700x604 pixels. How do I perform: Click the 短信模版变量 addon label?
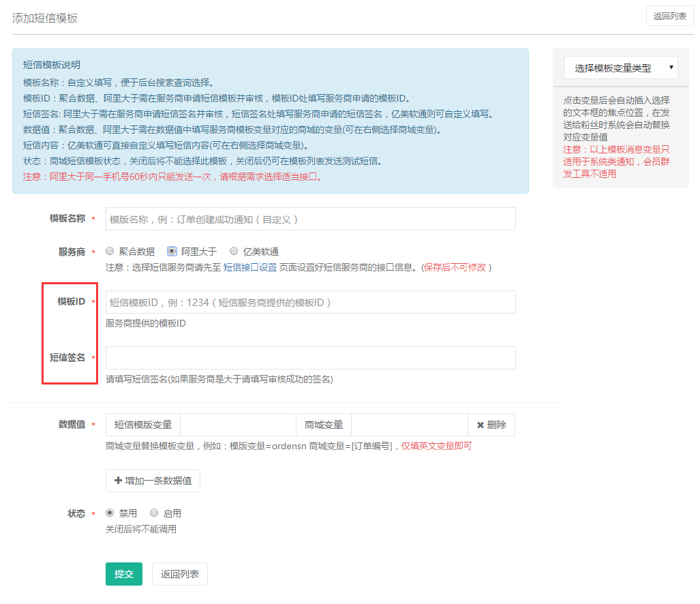point(143,425)
